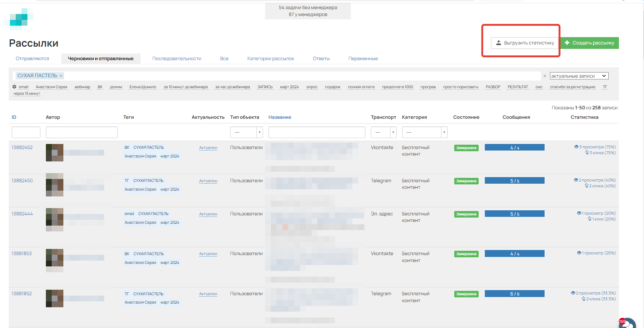This screenshot has height=328, width=644.
Task: Click the 4 / 4 messages bar of mailing 13882452
Action: [x=514, y=148]
